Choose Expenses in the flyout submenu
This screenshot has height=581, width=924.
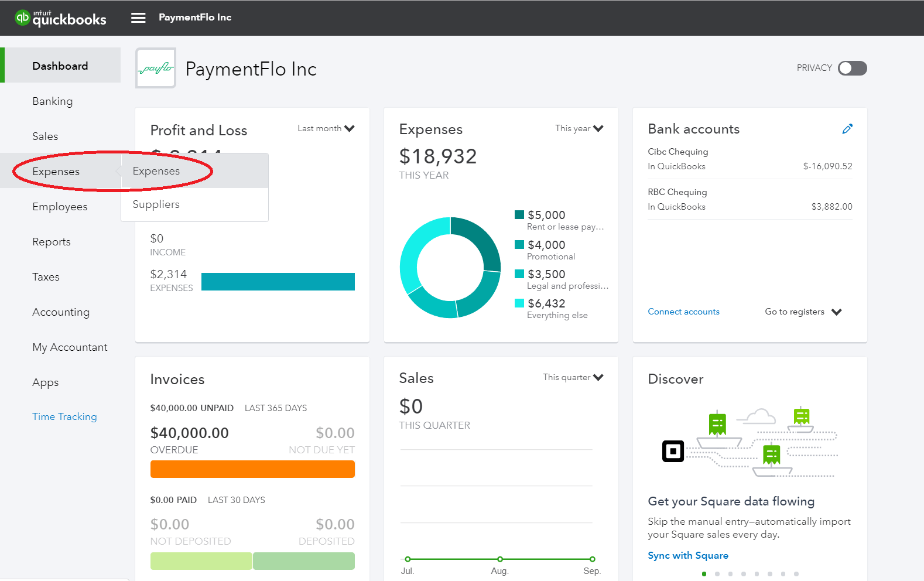[x=195, y=171]
